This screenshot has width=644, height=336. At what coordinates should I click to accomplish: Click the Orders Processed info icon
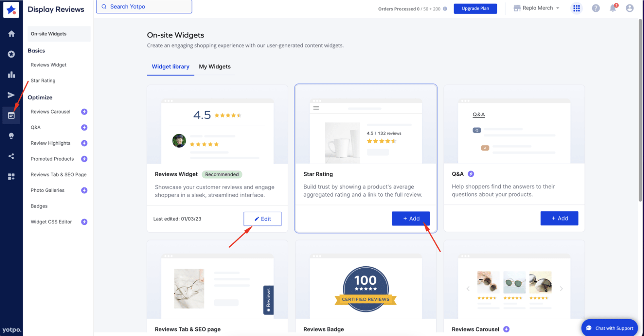pos(445,8)
